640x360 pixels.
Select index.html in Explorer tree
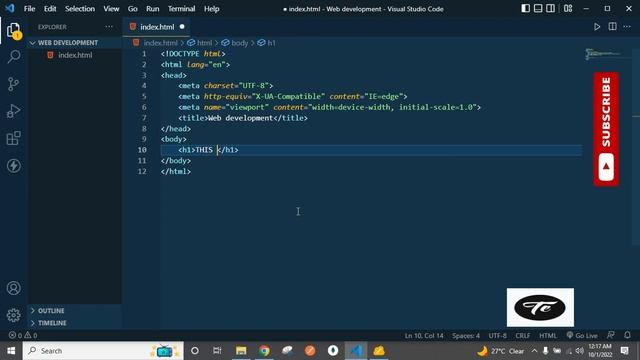pos(75,55)
